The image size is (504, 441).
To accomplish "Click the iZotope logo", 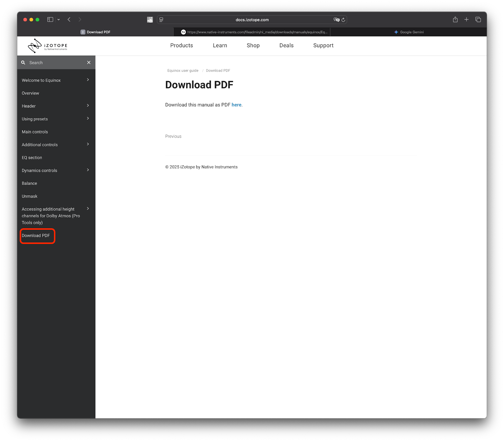I will coord(48,46).
